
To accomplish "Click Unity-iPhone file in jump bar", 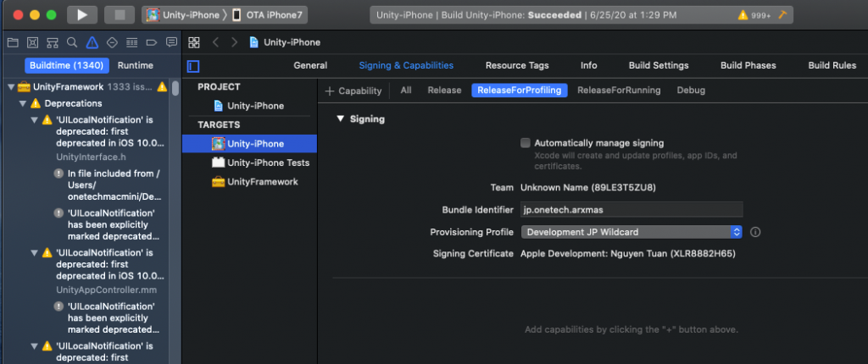I will 285,42.
